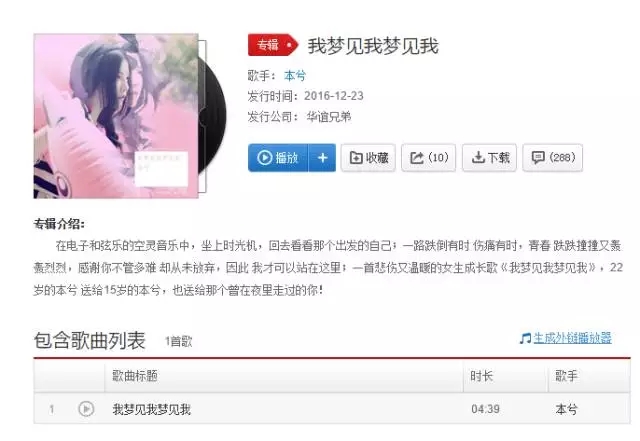
Task: Click the music note icon beside 生成外链播放器
Action: [525, 338]
